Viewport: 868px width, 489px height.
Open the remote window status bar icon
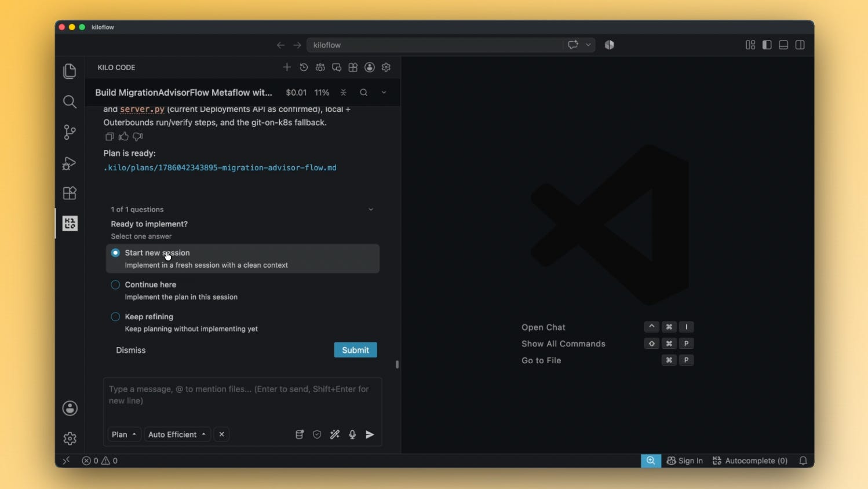[66, 461]
